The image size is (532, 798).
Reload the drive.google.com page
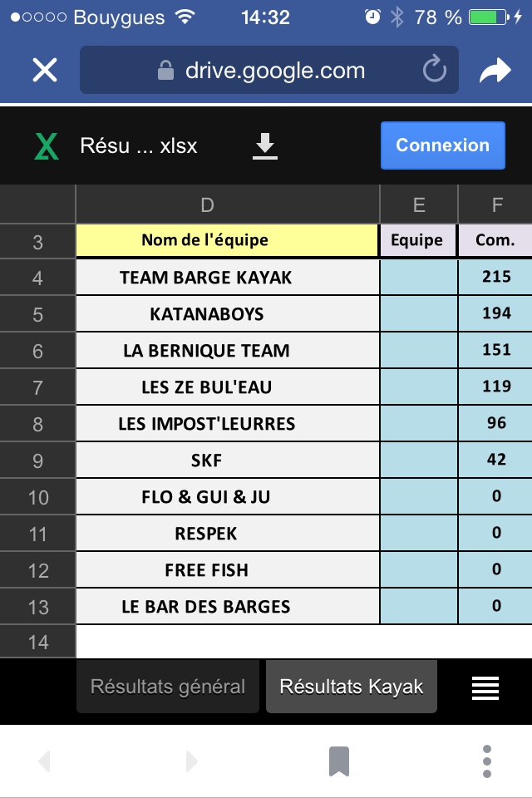tap(434, 71)
